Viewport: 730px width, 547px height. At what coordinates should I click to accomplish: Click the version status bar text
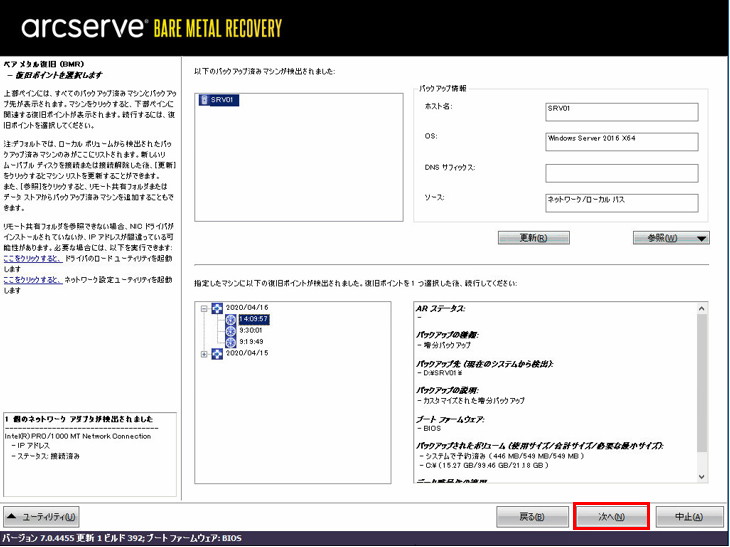pyautogui.click(x=122, y=538)
